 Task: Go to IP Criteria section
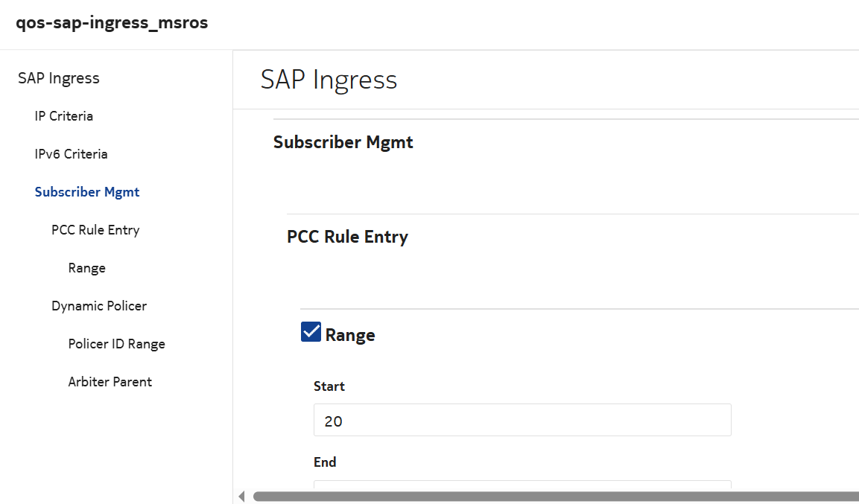click(x=64, y=116)
